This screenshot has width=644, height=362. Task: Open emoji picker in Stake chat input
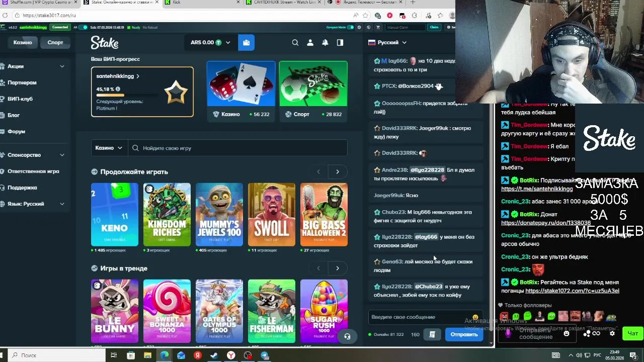tap(475, 317)
